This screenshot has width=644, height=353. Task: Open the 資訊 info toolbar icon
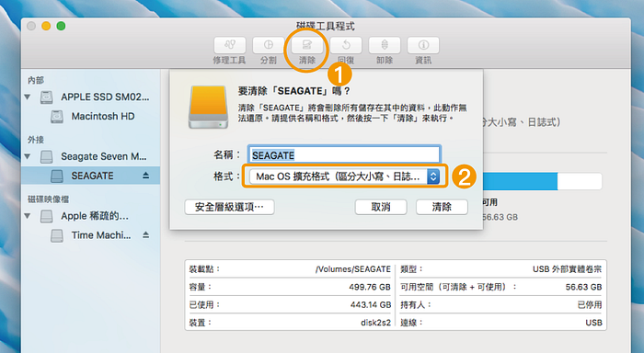click(x=423, y=45)
